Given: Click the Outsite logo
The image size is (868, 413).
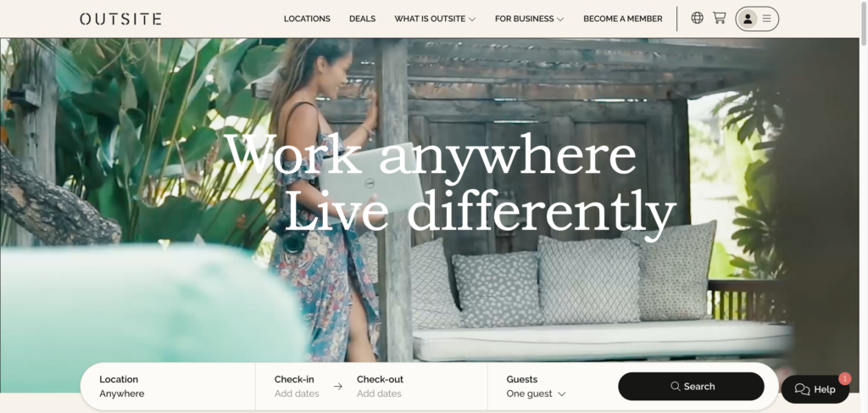Looking at the screenshot, I should click(x=120, y=19).
